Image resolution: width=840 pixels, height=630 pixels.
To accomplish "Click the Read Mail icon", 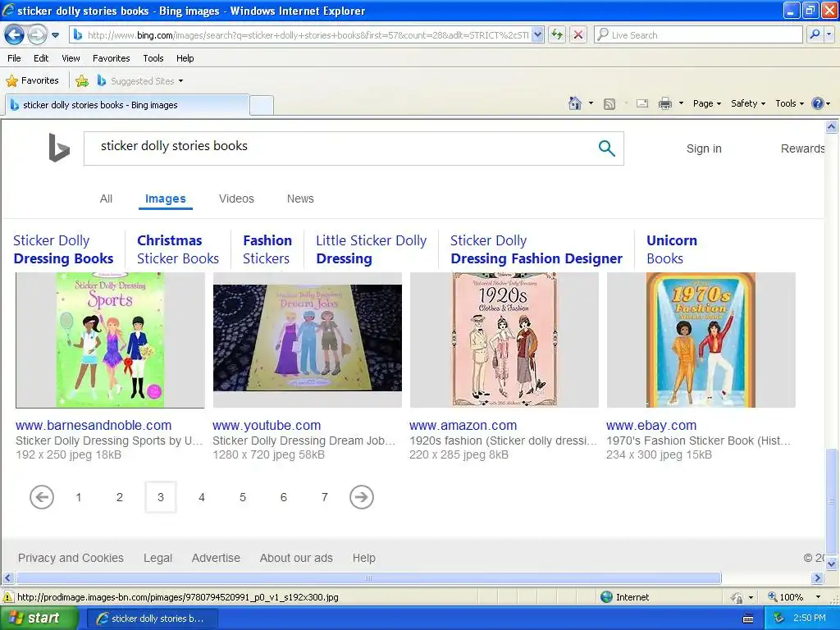I will [642, 103].
